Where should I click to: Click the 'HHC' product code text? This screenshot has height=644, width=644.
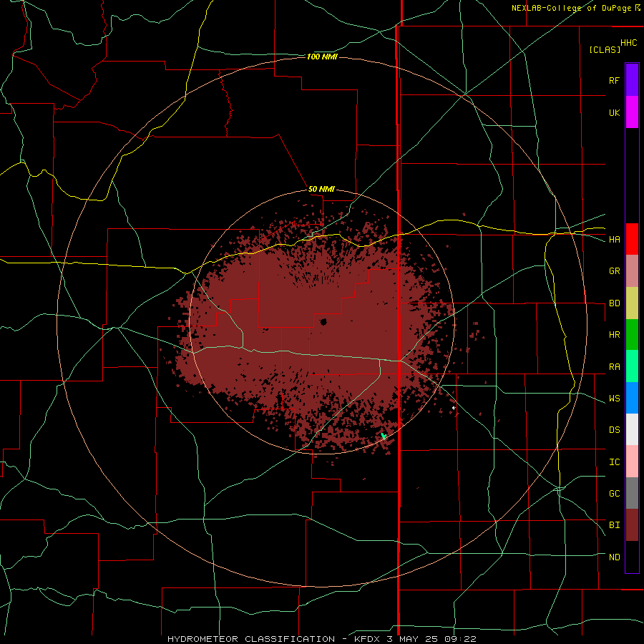pos(628,43)
